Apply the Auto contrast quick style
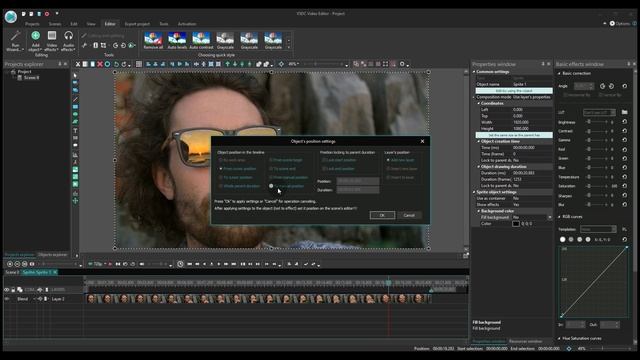 [201, 41]
